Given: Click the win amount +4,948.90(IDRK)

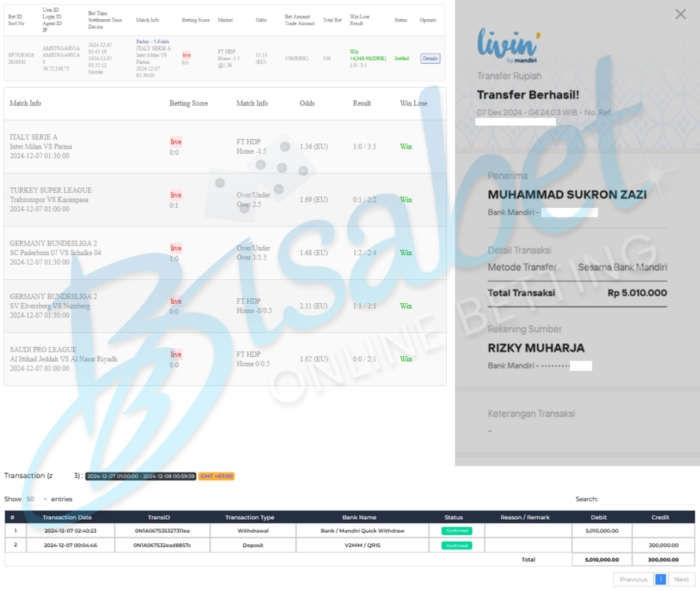Looking at the screenshot, I should click(368, 59).
